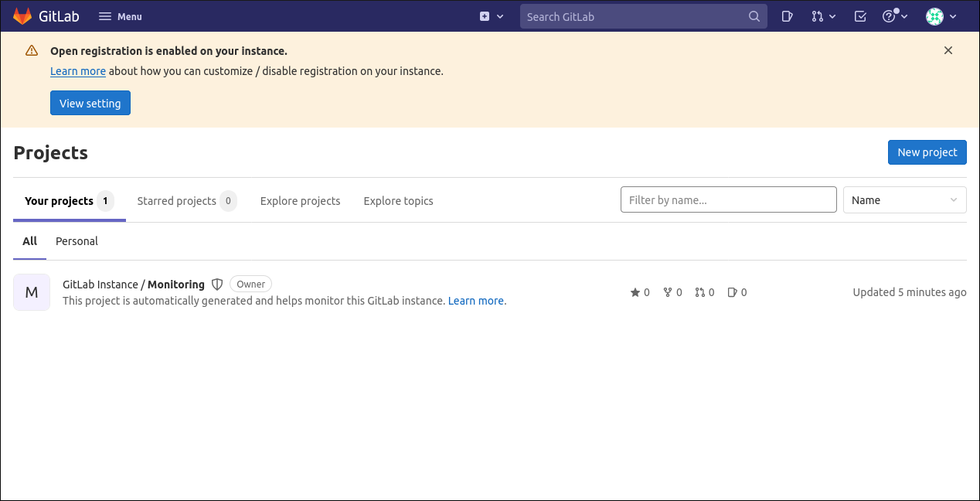Click the shield badge next to Monitoring

pos(217,284)
